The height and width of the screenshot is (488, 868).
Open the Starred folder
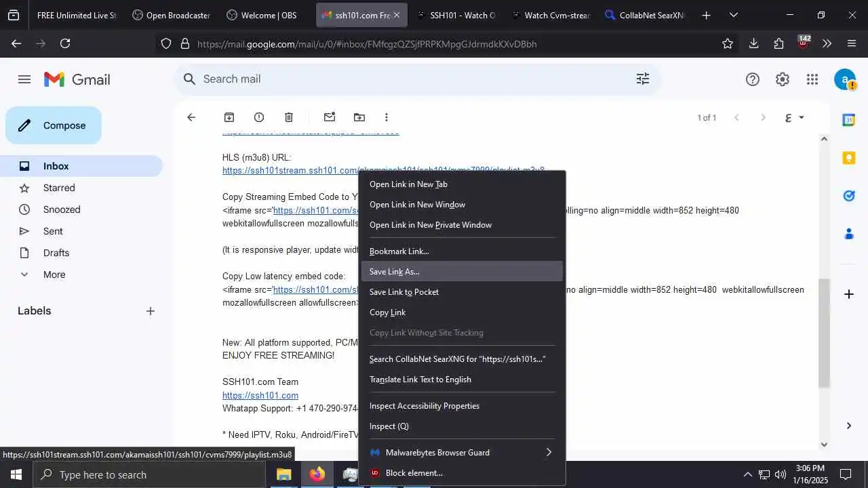[x=81, y=188]
